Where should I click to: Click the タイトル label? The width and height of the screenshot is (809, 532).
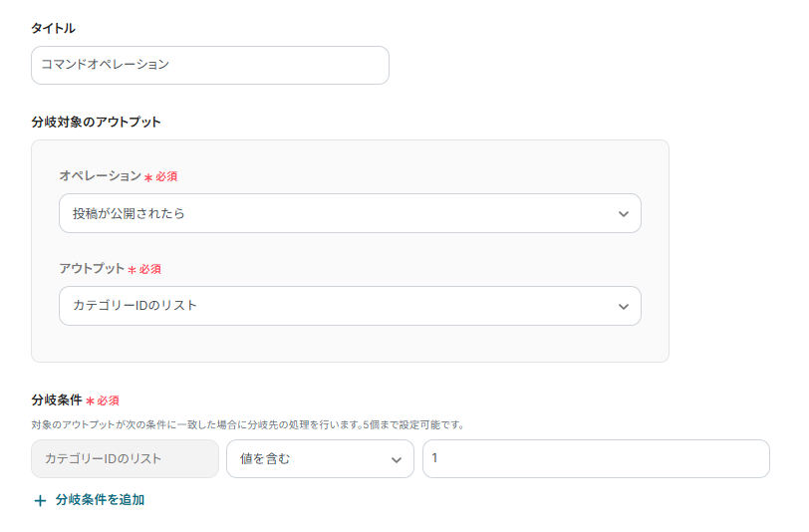(53, 28)
